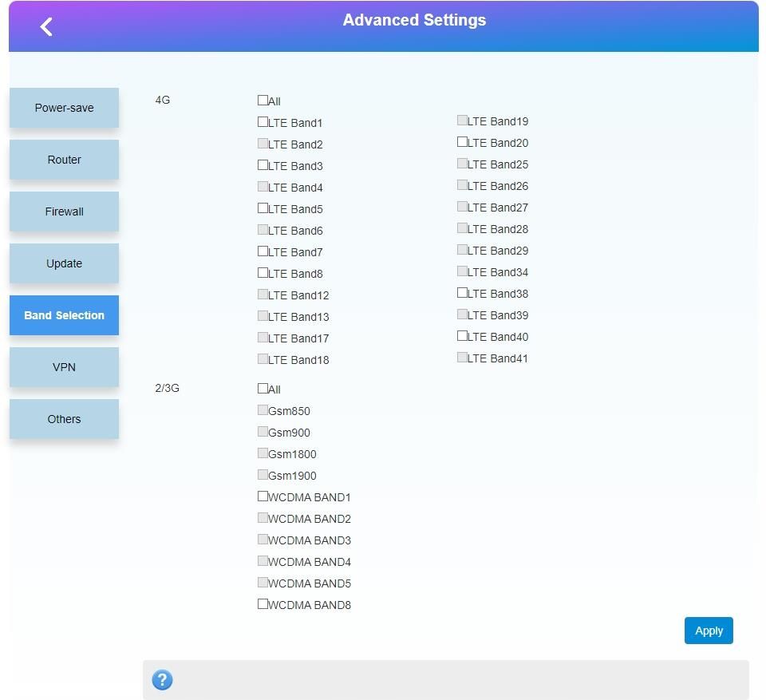Open the Power-save settings tab
Image resolution: width=766 pixels, height=700 pixels.
64,108
